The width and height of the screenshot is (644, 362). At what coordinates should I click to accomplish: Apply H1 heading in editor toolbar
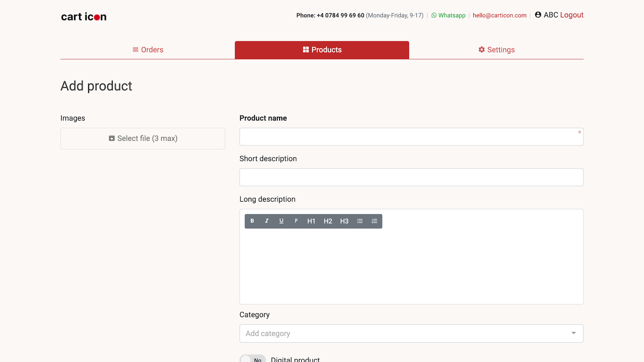(x=311, y=221)
